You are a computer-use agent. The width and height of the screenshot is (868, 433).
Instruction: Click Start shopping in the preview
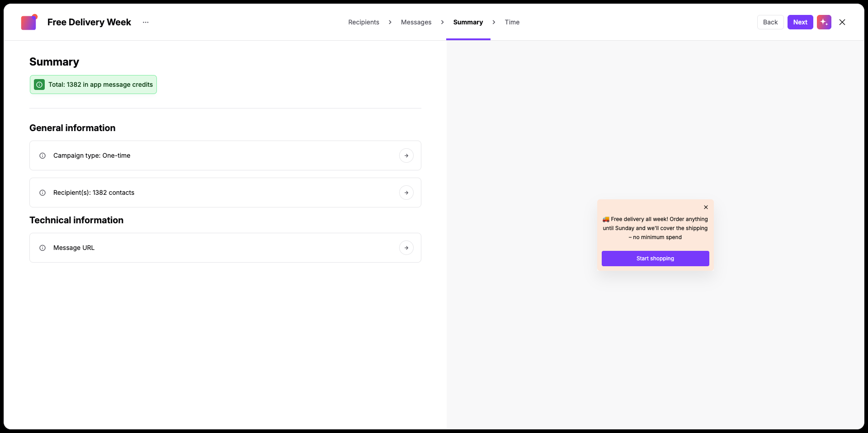(x=655, y=259)
